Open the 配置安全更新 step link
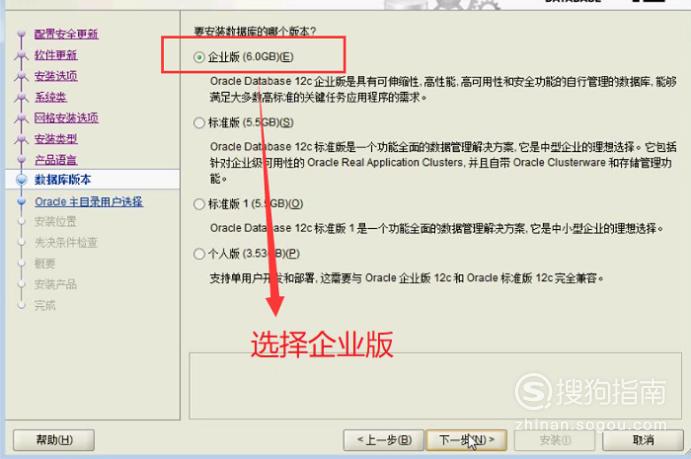This screenshot has height=459, width=691. [x=66, y=34]
